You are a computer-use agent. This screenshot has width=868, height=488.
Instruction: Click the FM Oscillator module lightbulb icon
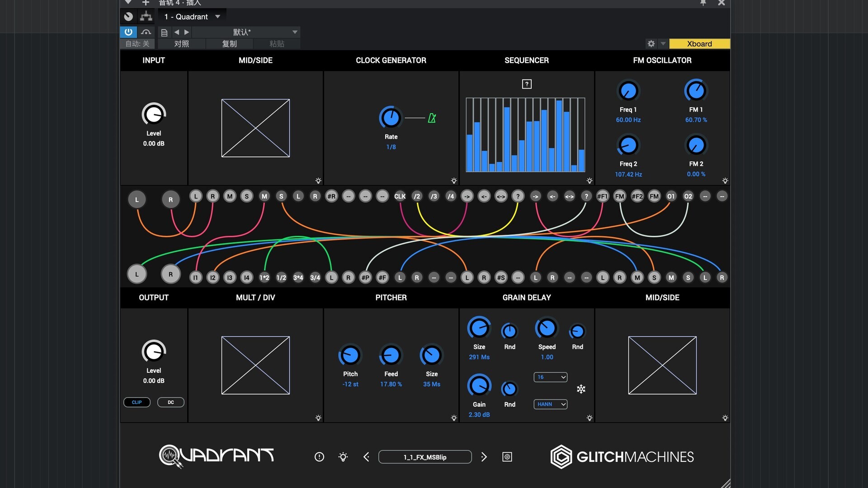(725, 181)
